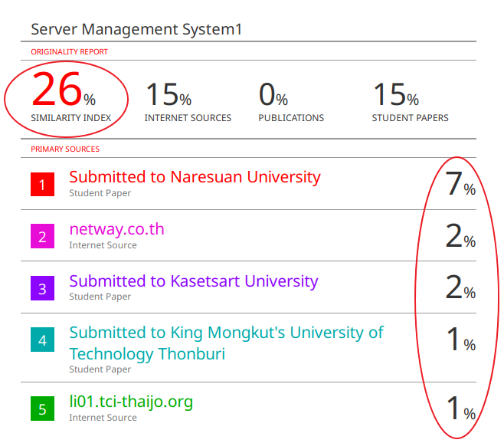Click the 0% publications value

coord(273,94)
